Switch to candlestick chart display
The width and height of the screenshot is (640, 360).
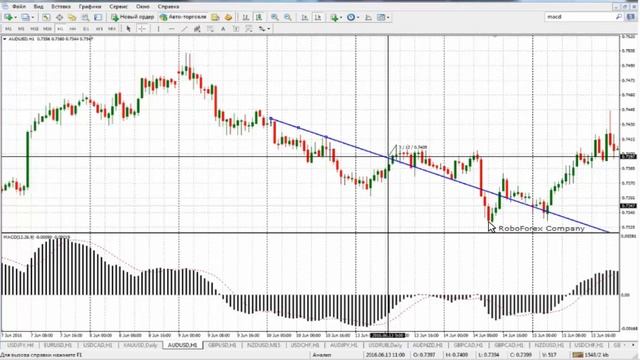(258, 17)
